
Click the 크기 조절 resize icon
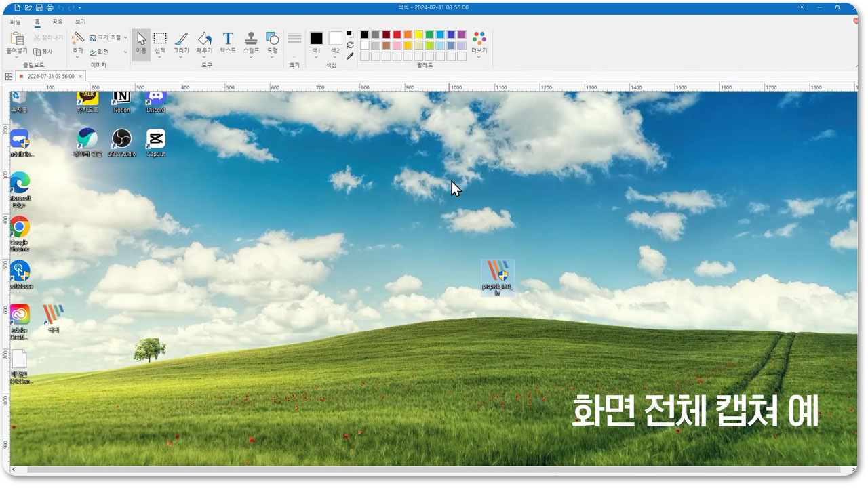click(93, 38)
